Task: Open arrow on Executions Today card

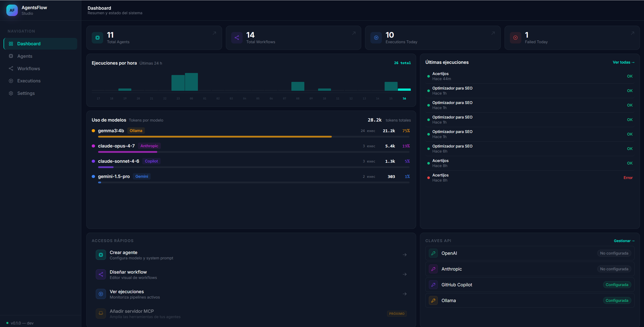Action: 493,33
